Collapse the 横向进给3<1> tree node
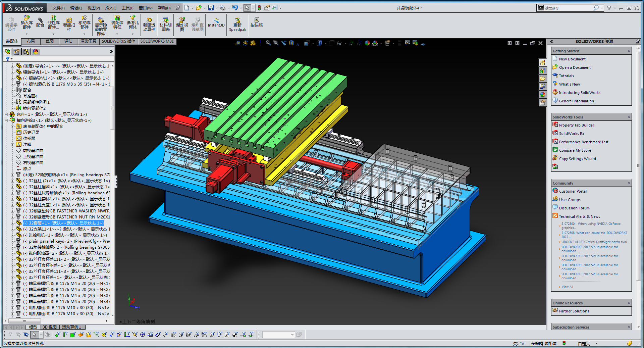The height and width of the screenshot is (348, 644). click(6, 120)
